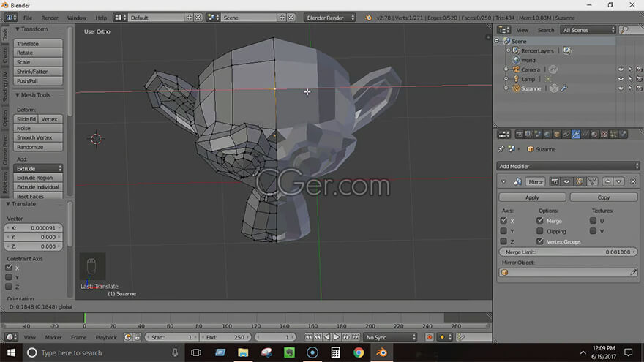The image size is (644, 362).
Task: Click the Copy button of the Mirror modifier
Action: pos(603,197)
